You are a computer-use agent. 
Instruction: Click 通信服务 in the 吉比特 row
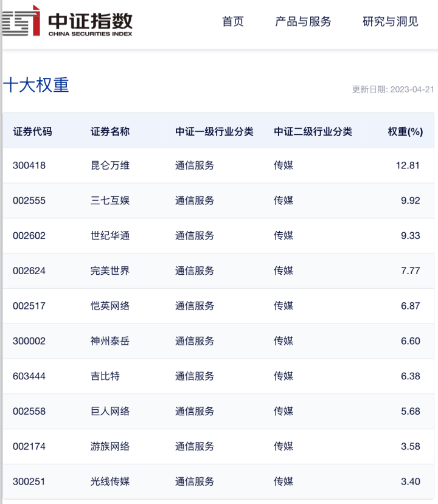(x=195, y=376)
